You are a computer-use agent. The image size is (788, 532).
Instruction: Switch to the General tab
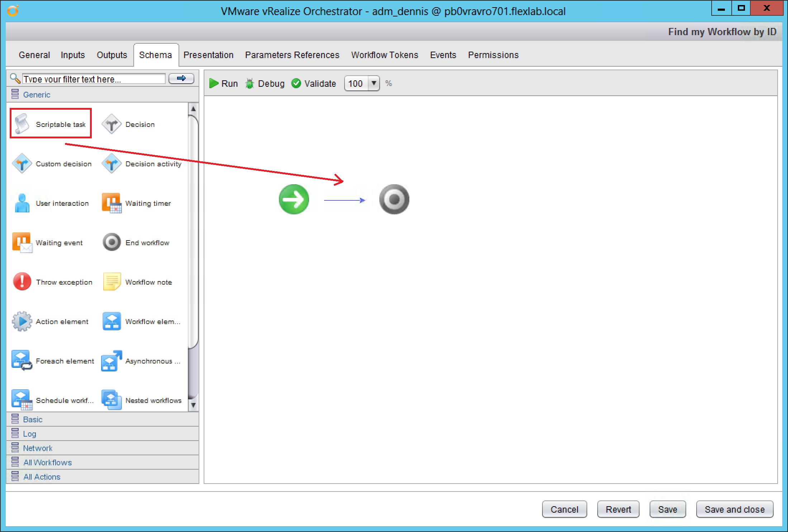[34, 55]
